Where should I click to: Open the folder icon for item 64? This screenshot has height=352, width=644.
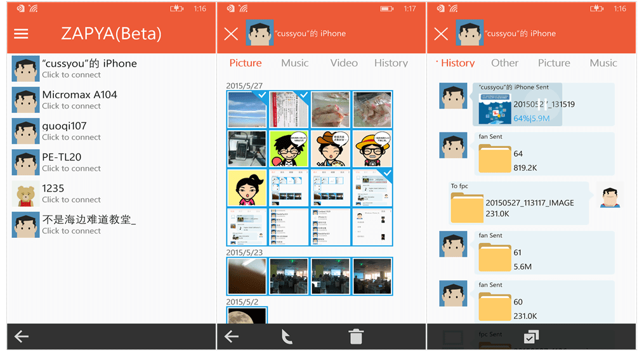click(495, 159)
